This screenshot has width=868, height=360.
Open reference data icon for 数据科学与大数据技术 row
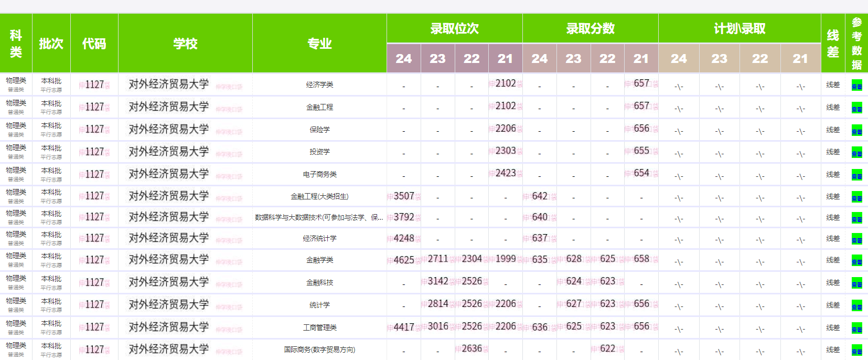click(856, 218)
